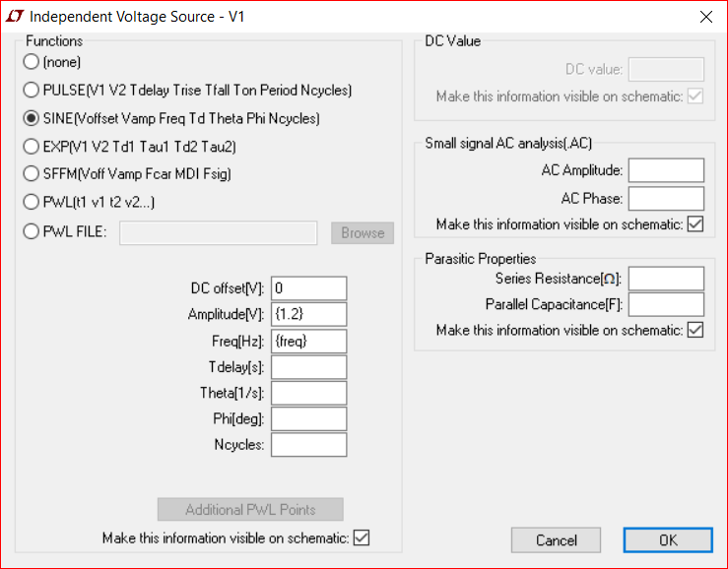Toggle Small signal AC visible on schematic checkbox
This screenshot has height=569, width=728.
pyautogui.click(x=695, y=224)
